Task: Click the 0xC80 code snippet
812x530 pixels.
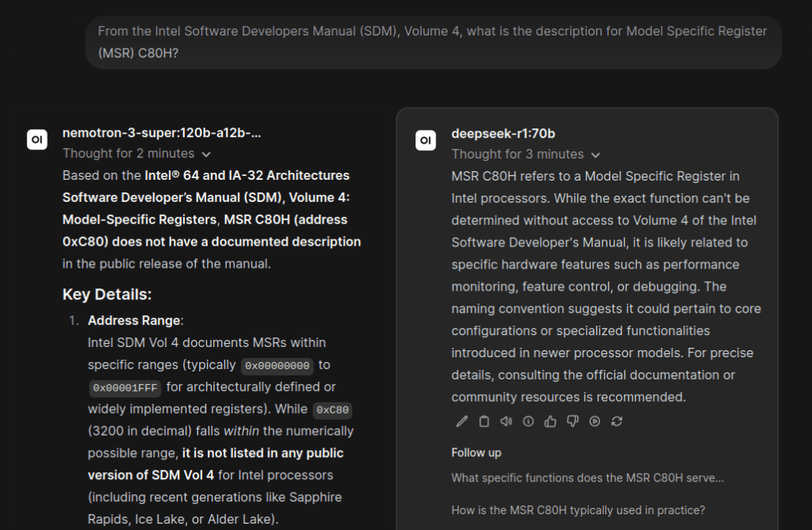Action: click(x=332, y=410)
